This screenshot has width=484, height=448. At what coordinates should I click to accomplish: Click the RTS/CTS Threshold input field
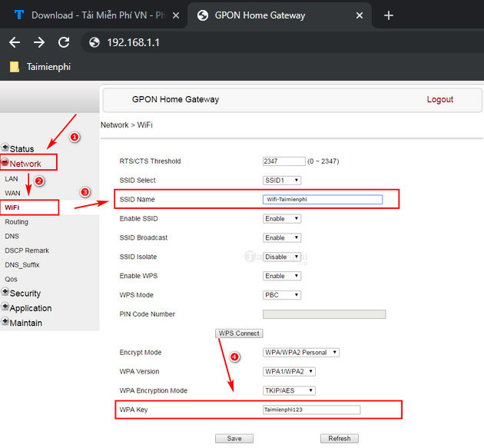(284, 161)
